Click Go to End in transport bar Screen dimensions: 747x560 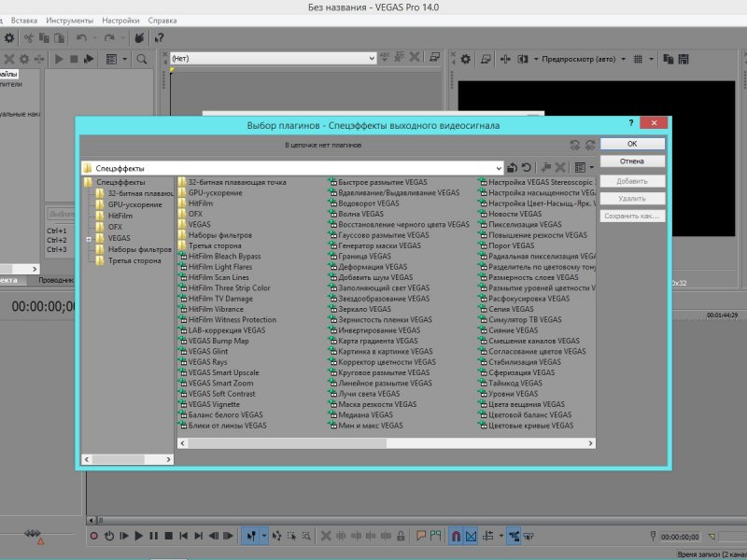click(199, 536)
